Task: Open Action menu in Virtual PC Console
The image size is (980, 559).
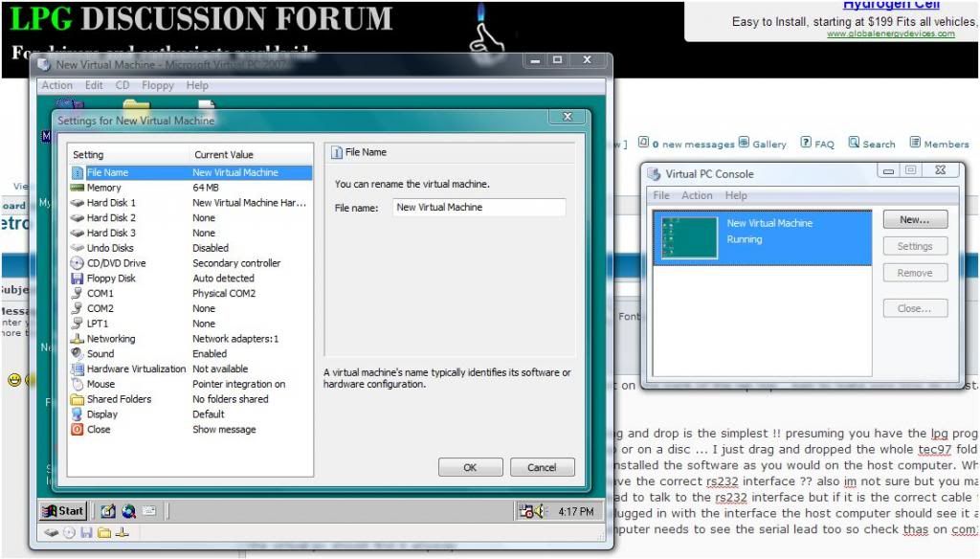Action: (x=697, y=195)
